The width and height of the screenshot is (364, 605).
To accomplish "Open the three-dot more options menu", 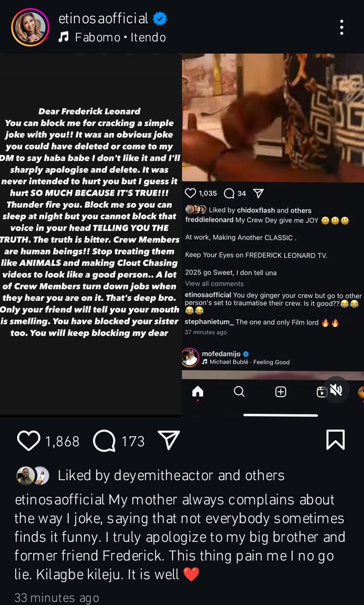I will 342,27.
